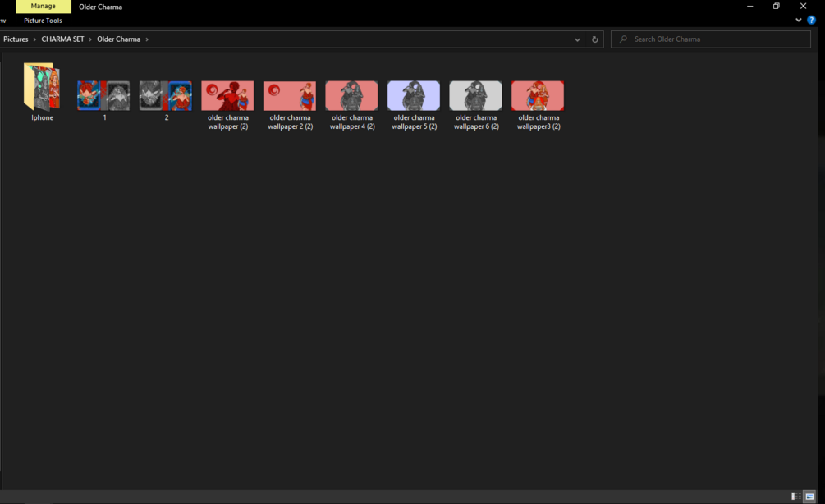
Task: Switch to details view layout
Action: click(796, 496)
